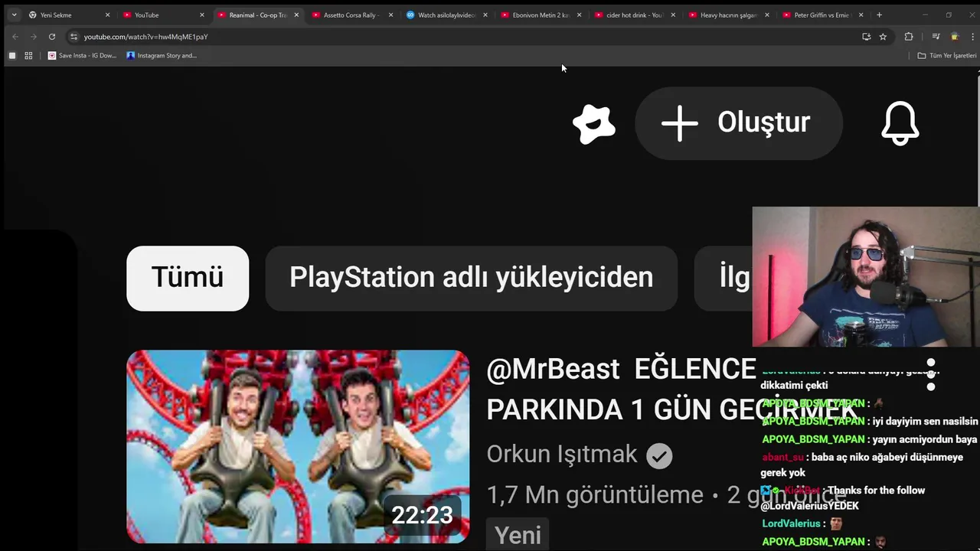Click the first bookmarks bar icon beside apps grid
This screenshot has width=980, height=551.
pos(11,55)
